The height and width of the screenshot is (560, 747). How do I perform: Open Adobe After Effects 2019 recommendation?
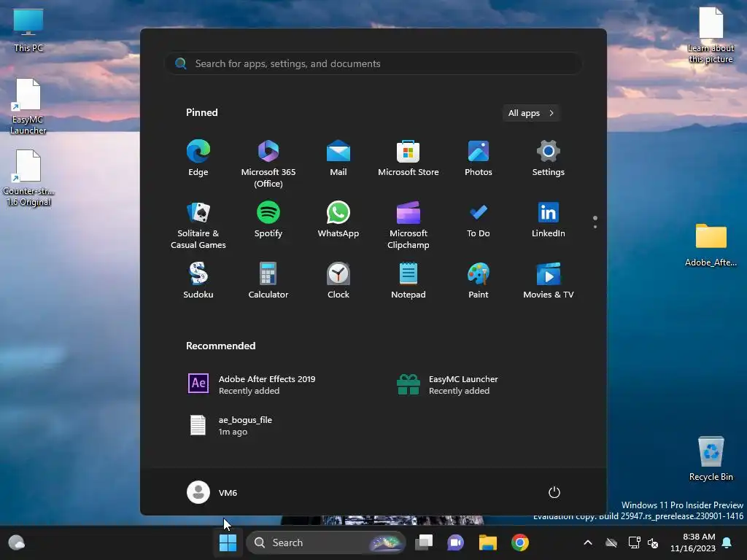(252, 384)
